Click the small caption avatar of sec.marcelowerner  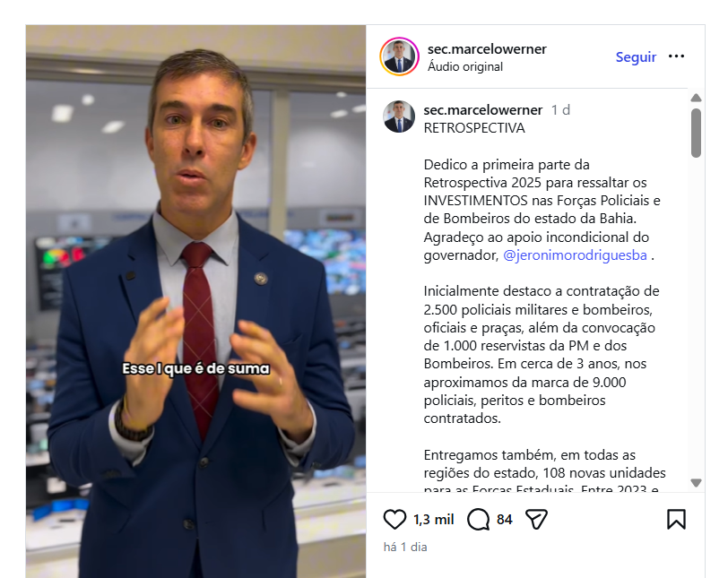(x=399, y=116)
